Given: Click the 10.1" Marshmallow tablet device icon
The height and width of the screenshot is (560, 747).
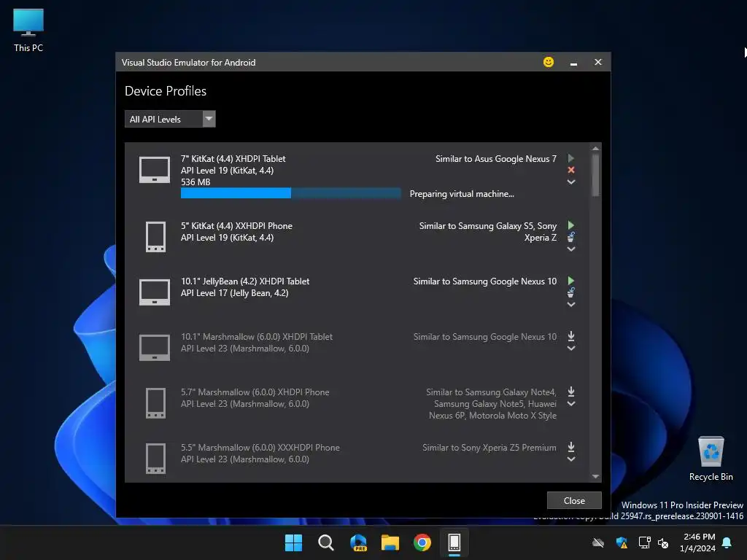Looking at the screenshot, I should tap(155, 348).
